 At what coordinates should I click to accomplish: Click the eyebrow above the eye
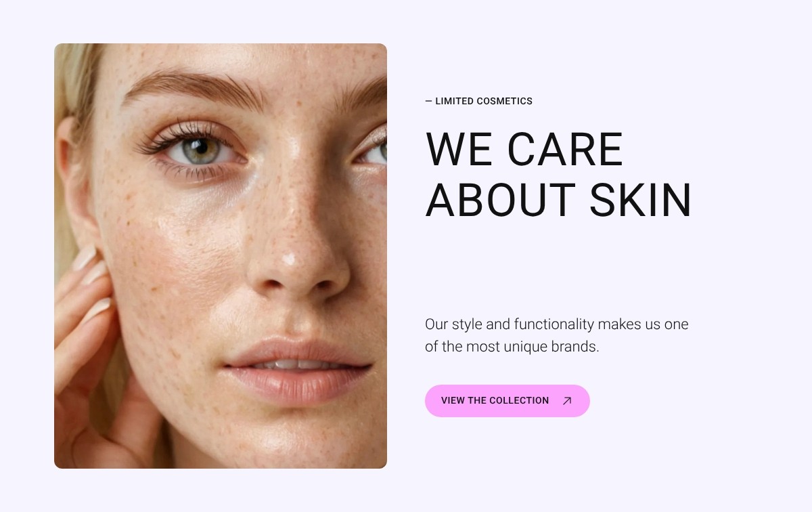196,87
